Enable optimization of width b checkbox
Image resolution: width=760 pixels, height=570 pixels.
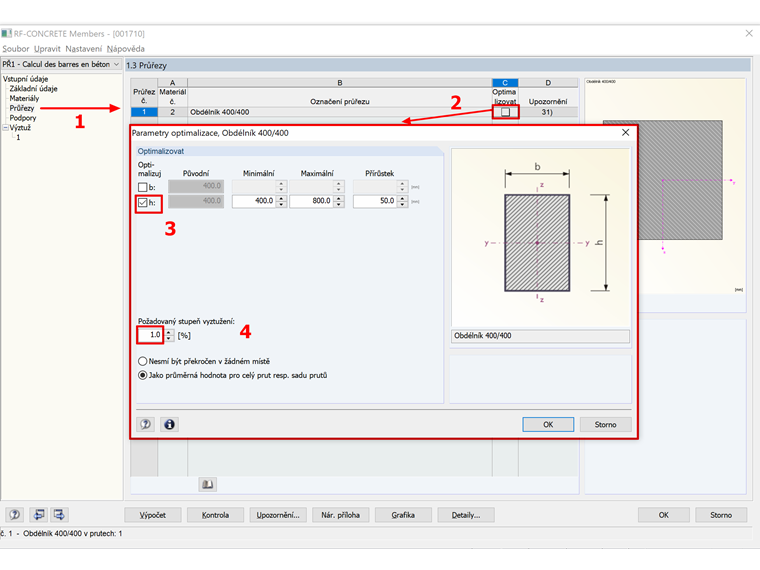(x=142, y=187)
